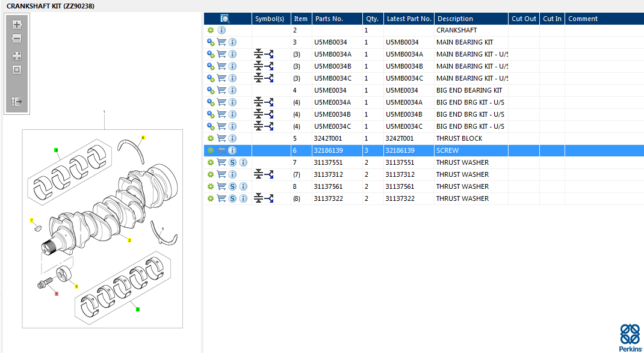This screenshot has width=644, height=353.
Task: Click the Cut Out column header
Action: pyautogui.click(x=524, y=19)
